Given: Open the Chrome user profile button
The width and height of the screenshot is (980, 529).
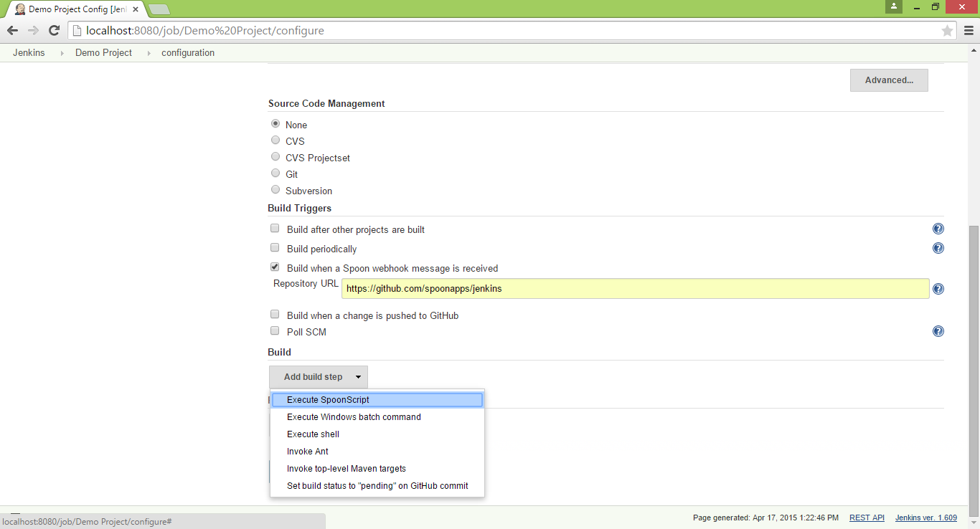Looking at the screenshot, I should (893, 6).
